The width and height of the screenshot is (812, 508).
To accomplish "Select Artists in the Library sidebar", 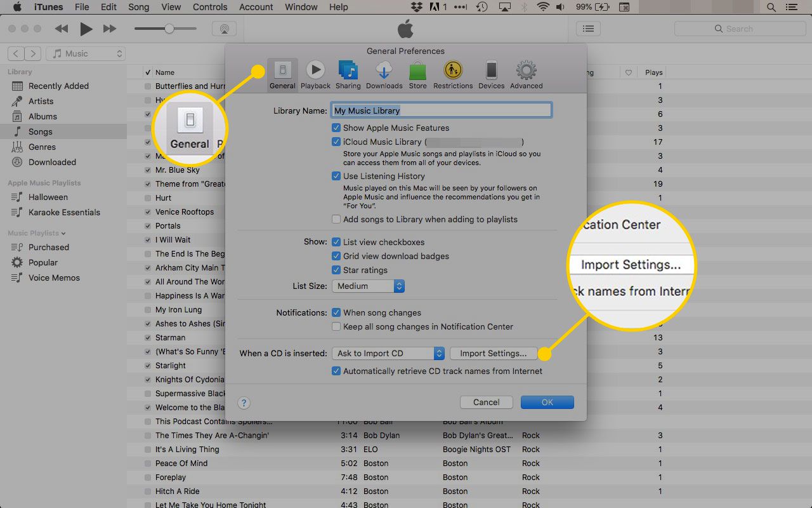I will coord(41,101).
